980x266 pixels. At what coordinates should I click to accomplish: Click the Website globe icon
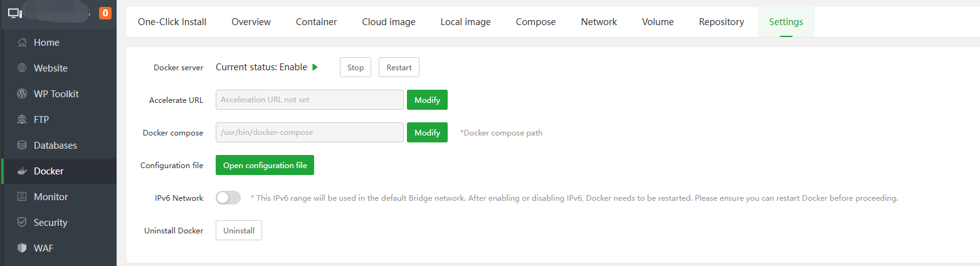(23, 68)
